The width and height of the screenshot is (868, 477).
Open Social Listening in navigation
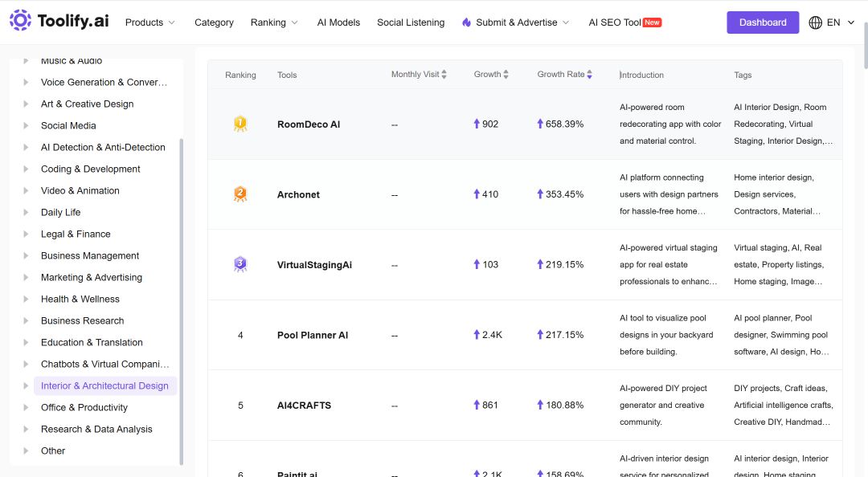411,22
